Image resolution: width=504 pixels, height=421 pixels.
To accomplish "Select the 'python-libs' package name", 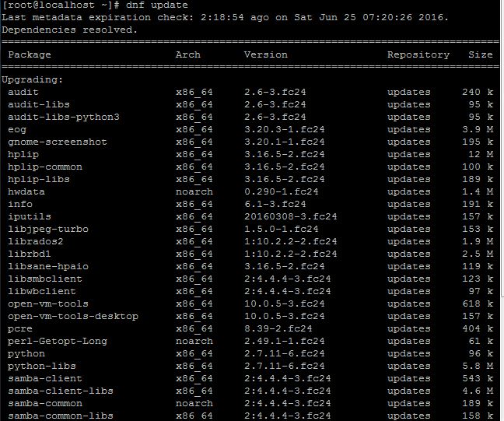I will (42, 367).
